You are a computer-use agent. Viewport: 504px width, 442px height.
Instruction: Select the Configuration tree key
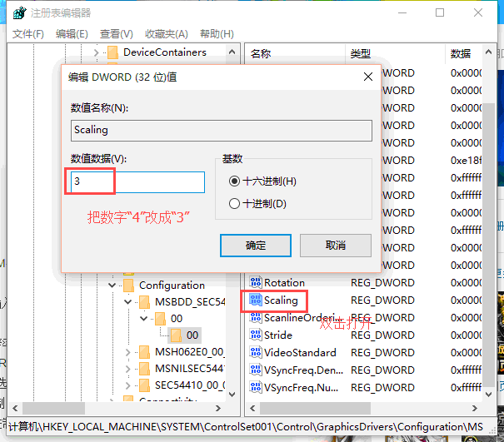tap(172, 286)
